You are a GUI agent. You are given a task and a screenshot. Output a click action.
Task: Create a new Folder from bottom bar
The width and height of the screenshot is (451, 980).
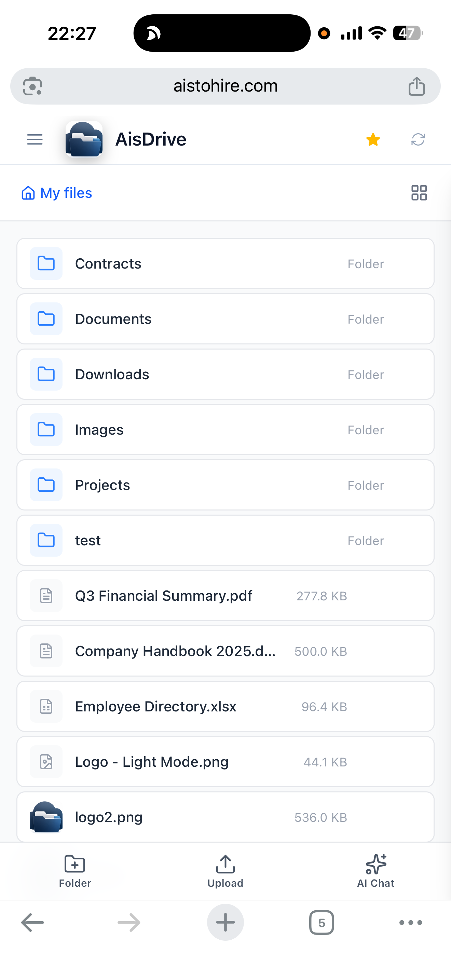click(75, 871)
